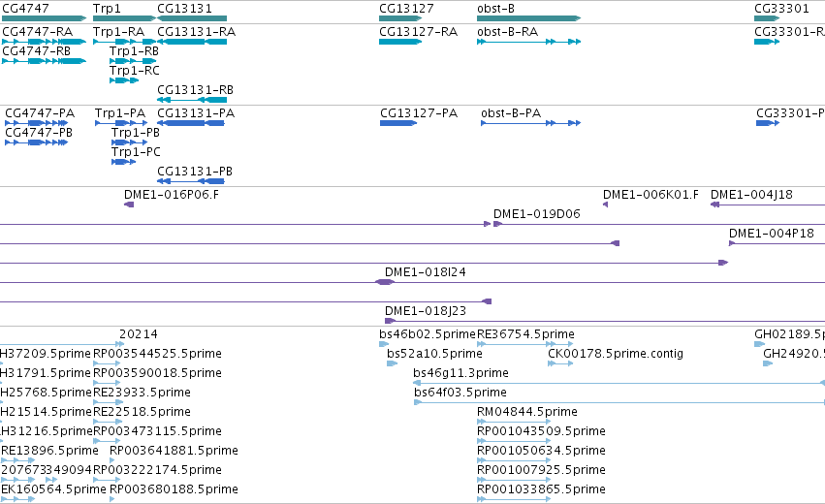This screenshot has height=504, width=825.
Task: Select the CG13131 gene feature
Action: tap(192, 18)
